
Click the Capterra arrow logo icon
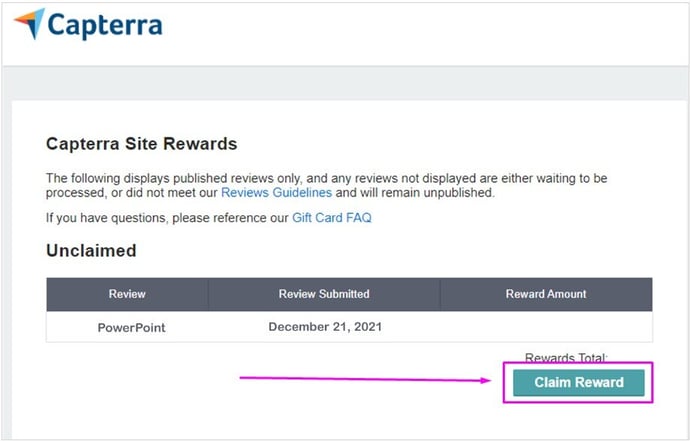tap(30, 23)
